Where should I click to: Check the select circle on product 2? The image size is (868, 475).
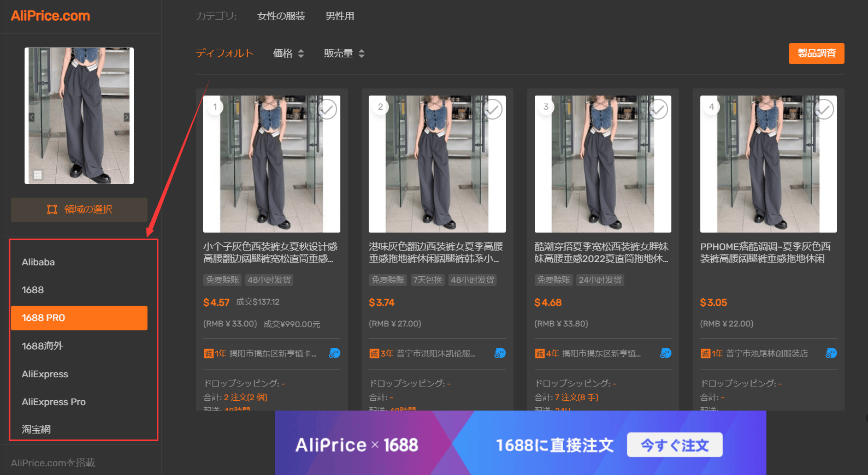493,109
